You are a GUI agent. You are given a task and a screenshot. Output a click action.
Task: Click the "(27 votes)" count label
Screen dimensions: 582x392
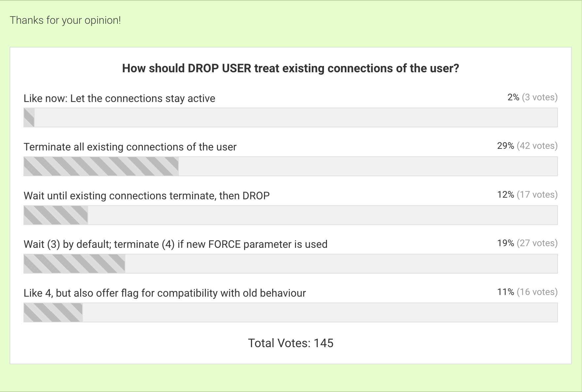click(537, 243)
